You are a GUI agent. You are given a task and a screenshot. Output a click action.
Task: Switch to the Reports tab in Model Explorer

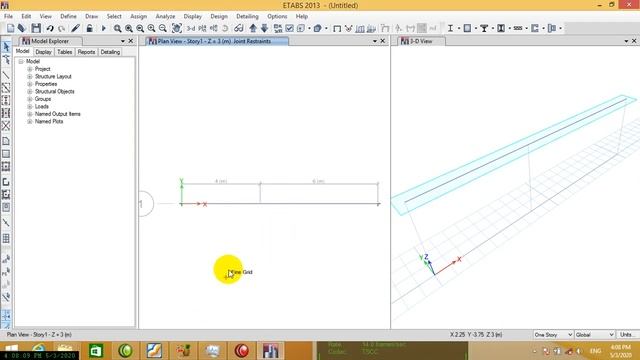pos(86,52)
